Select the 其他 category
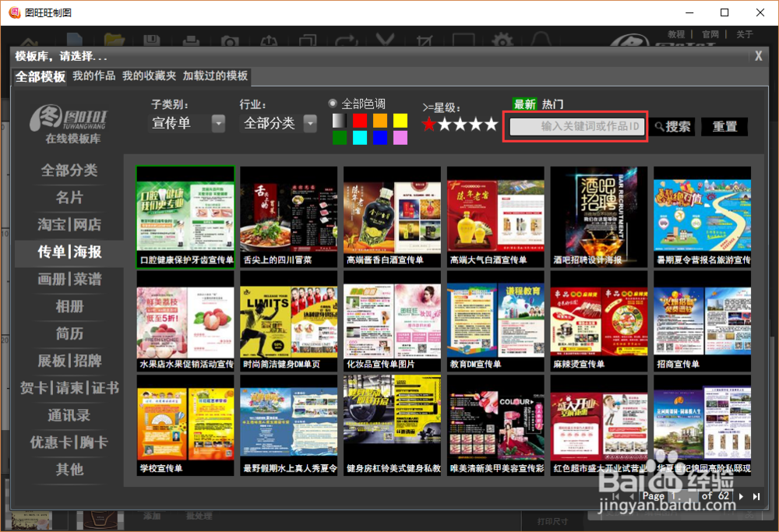Screen dimensions: 779x532 pos(69,470)
